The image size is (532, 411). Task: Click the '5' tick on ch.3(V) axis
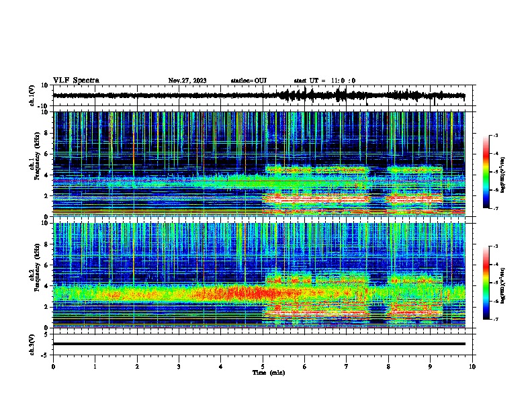click(x=46, y=334)
